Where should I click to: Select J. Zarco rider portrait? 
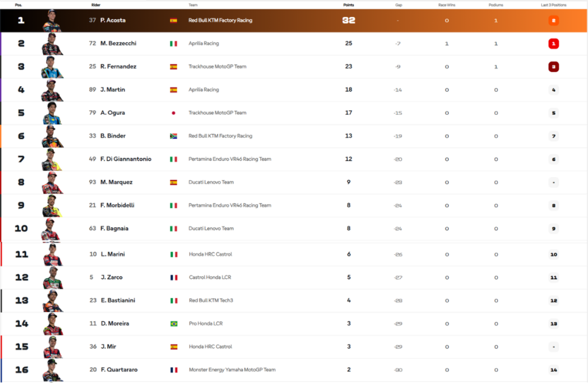[x=52, y=278]
